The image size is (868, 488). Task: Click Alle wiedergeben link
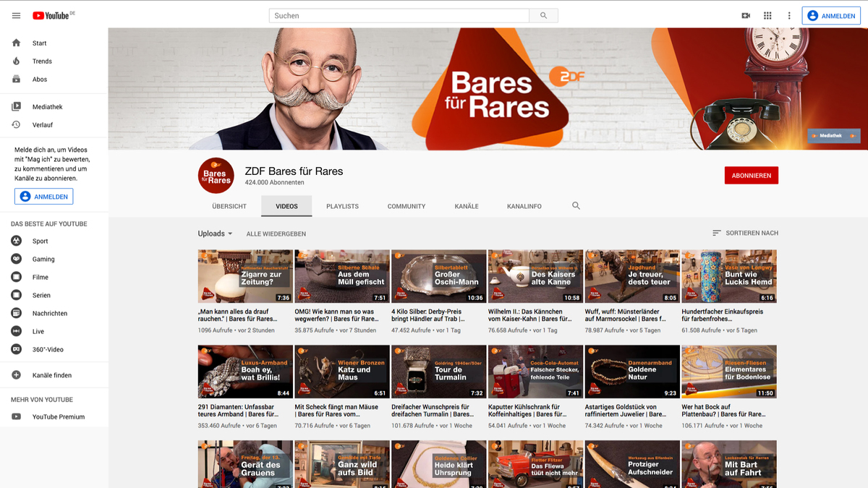tap(276, 234)
